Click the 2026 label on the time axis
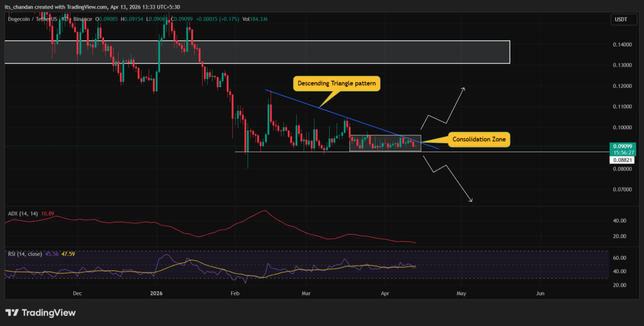The width and height of the screenshot is (644, 326). [x=156, y=293]
